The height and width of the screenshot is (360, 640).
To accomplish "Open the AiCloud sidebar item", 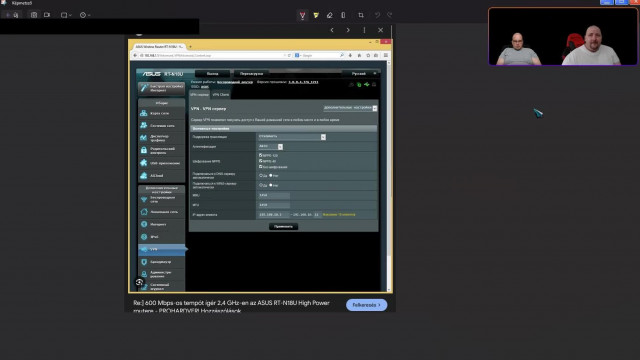I will pyautogui.click(x=162, y=176).
